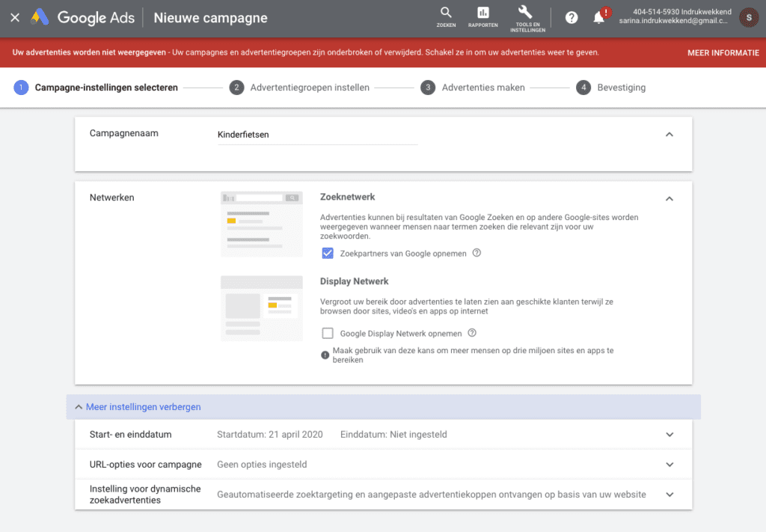Click help icon beside Zoekpartners option

point(477,253)
